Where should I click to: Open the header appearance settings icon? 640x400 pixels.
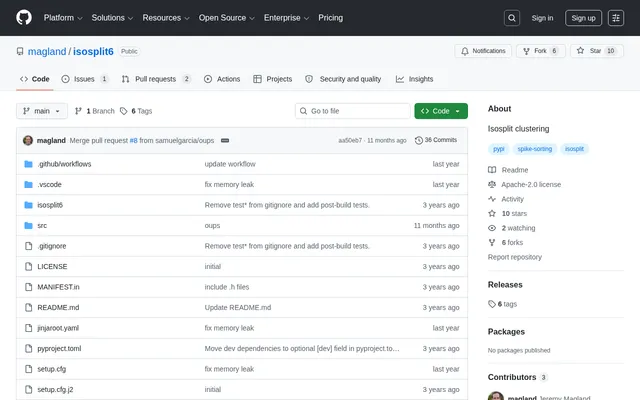pyautogui.click(x=616, y=18)
